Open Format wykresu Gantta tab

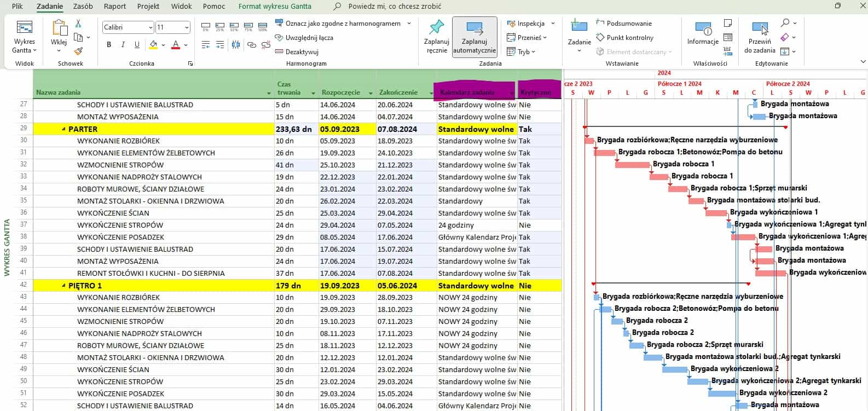tap(275, 7)
